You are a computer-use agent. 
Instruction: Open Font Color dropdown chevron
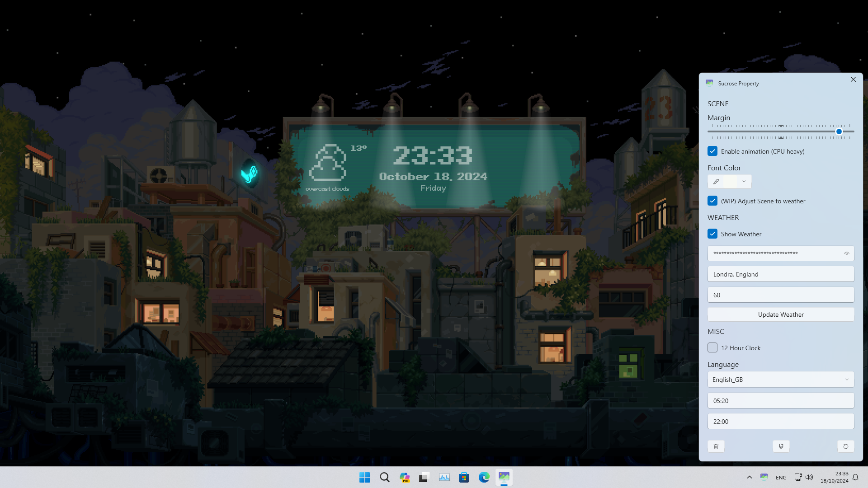coord(744,182)
